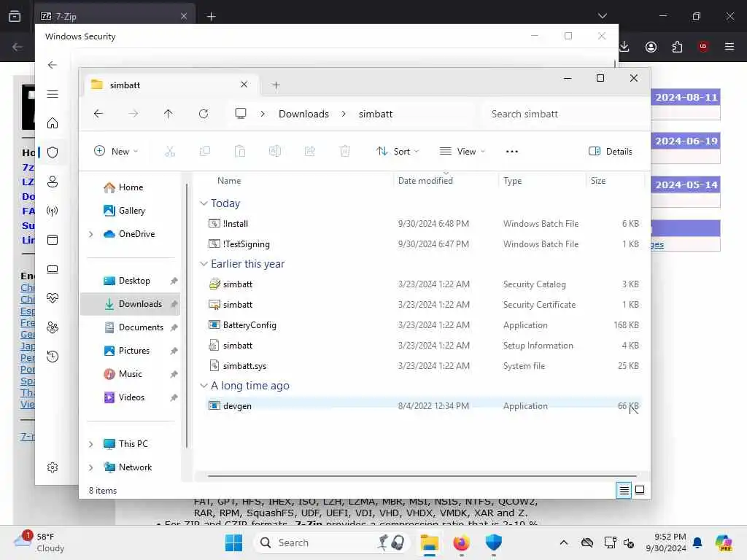
Task: Open Device security in Windows Security sidebar
Action: pyautogui.click(x=53, y=269)
